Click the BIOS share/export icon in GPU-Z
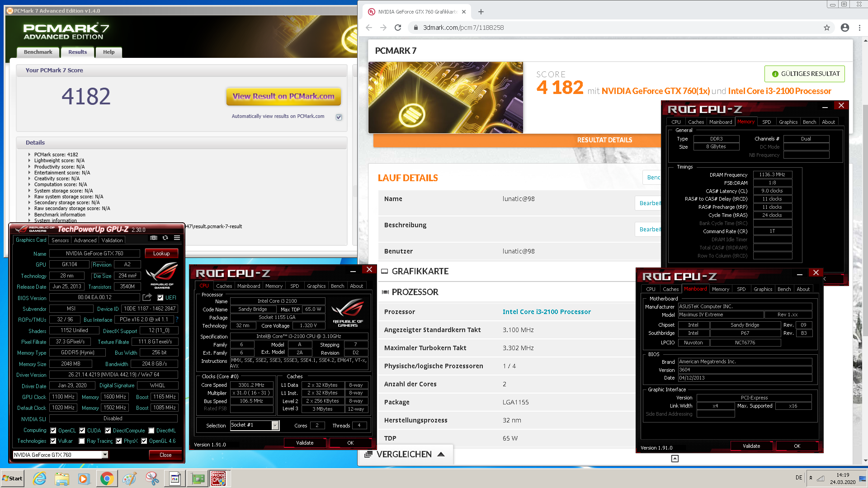Image resolution: width=868 pixels, height=488 pixels. pyautogui.click(x=147, y=297)
